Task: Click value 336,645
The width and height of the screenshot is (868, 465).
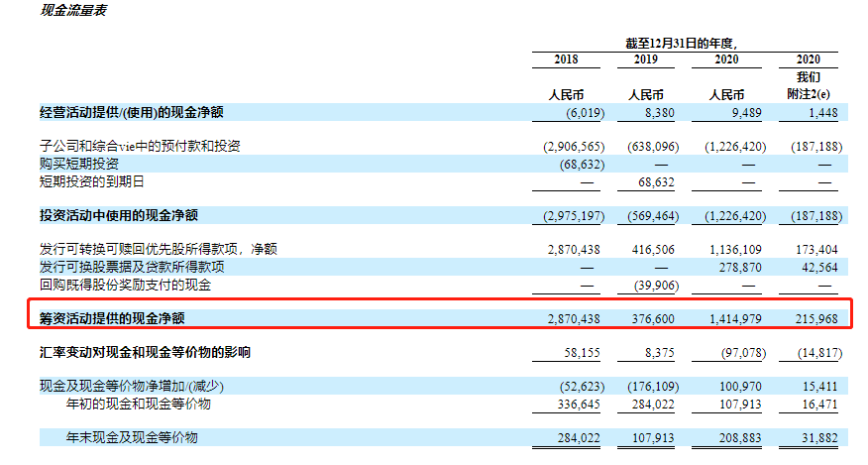Action: [x=579, y=405]
